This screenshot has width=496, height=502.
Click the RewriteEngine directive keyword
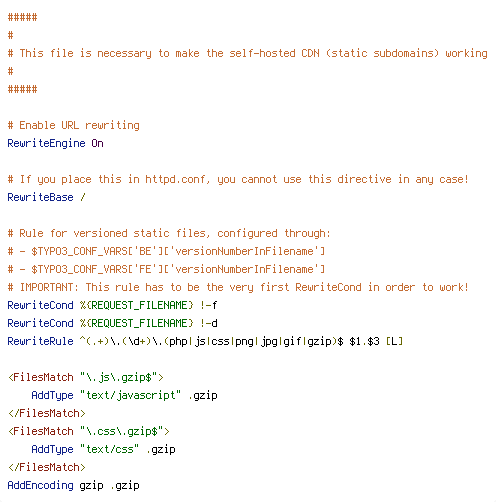pyautogui.click(x=46, y=143)
